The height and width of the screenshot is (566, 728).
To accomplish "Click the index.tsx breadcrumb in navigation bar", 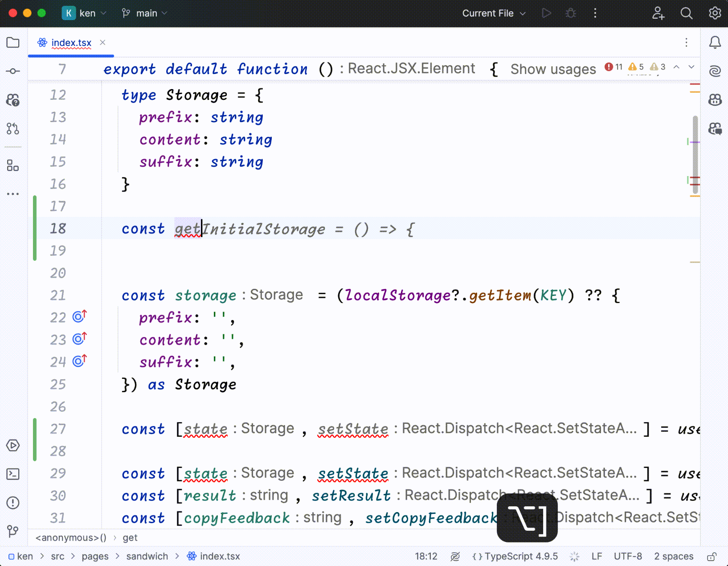I will (x=213, y=556).
